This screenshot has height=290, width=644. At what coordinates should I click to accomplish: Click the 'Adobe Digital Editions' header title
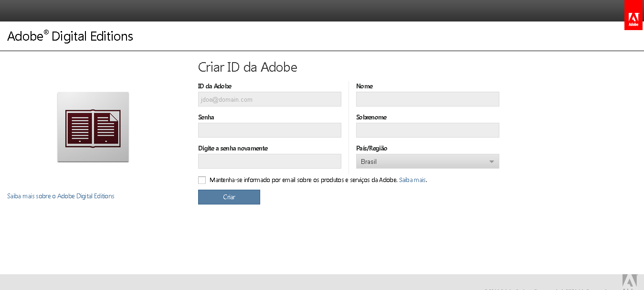point(70,36)
